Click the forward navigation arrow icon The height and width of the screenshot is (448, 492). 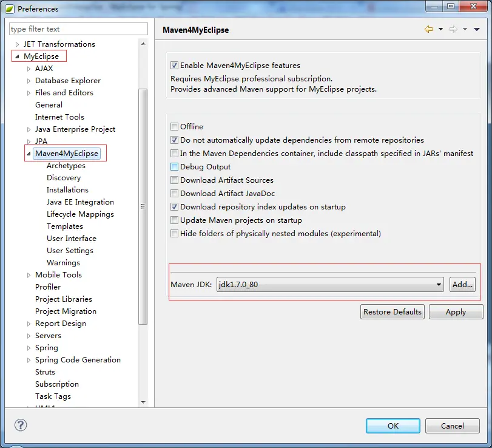(453, 29)
